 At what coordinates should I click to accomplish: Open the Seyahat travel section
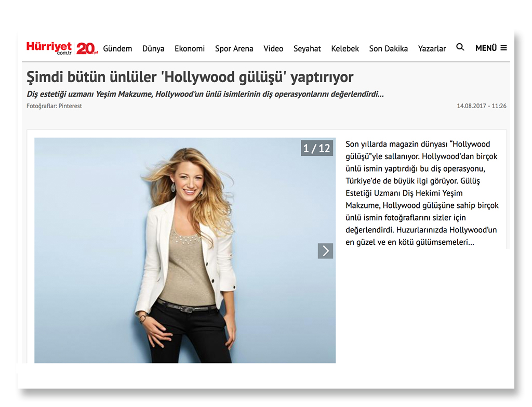(x=307, y=48)
